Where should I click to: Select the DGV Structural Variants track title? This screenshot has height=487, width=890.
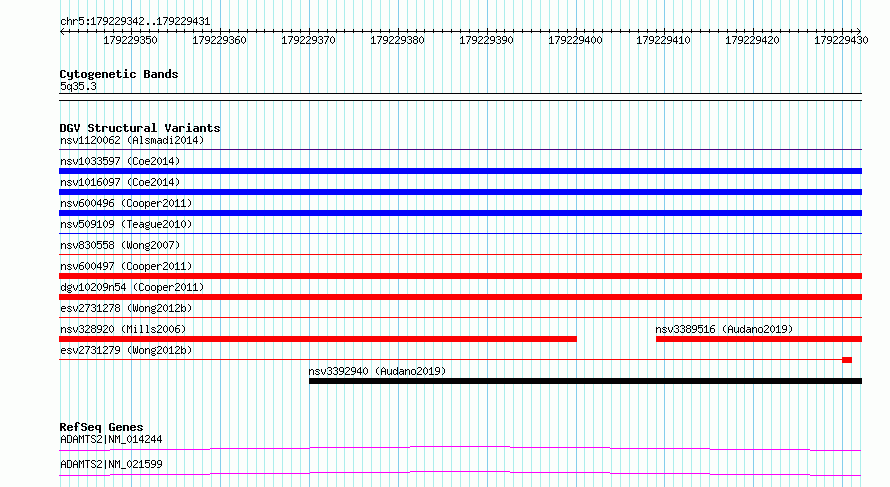pos(140,128)
